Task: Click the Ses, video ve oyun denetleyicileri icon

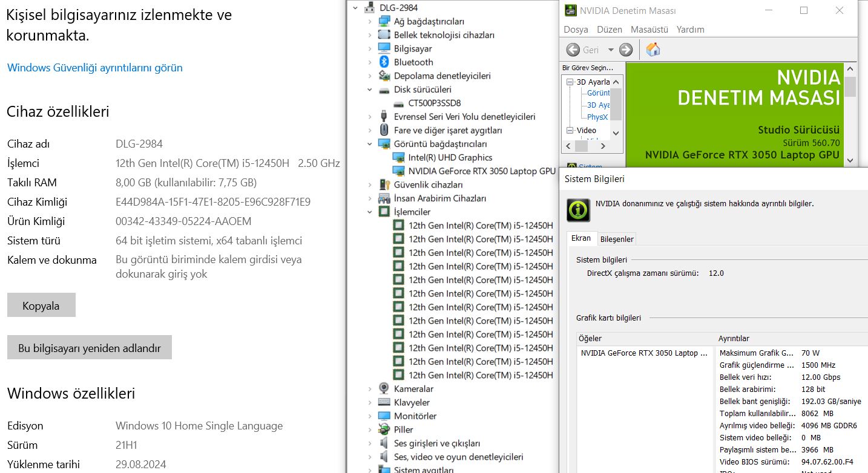Action: pyautogui.click(x=384, y=457)
